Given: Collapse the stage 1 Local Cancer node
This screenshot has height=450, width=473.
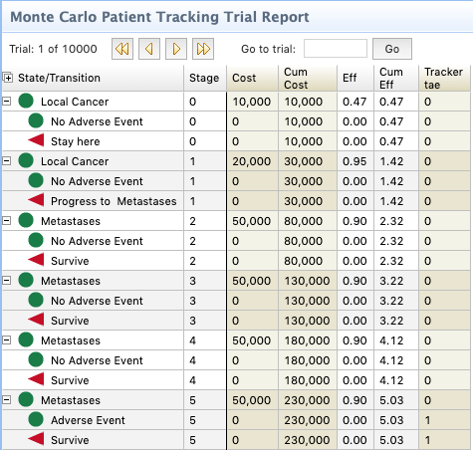Looking at the screenshot, I should (x=7, y=161).
